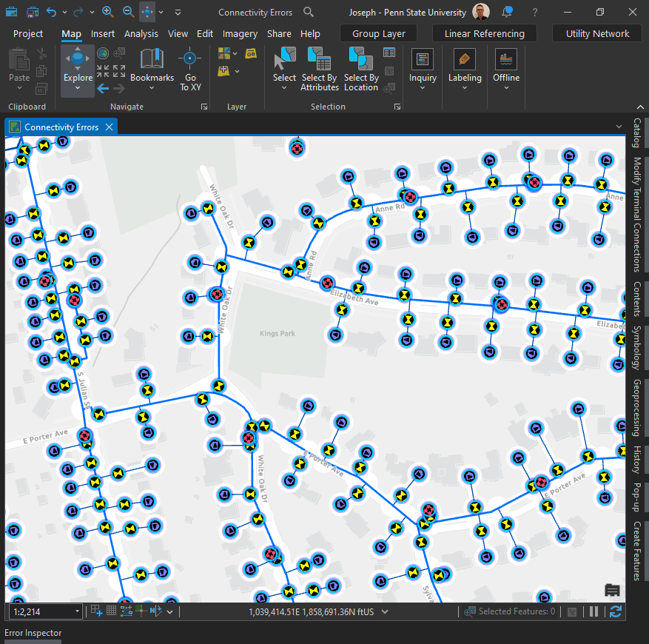Open the Utility Network tab
Viewport: 649px width, 644px height.
click(597, 33)
